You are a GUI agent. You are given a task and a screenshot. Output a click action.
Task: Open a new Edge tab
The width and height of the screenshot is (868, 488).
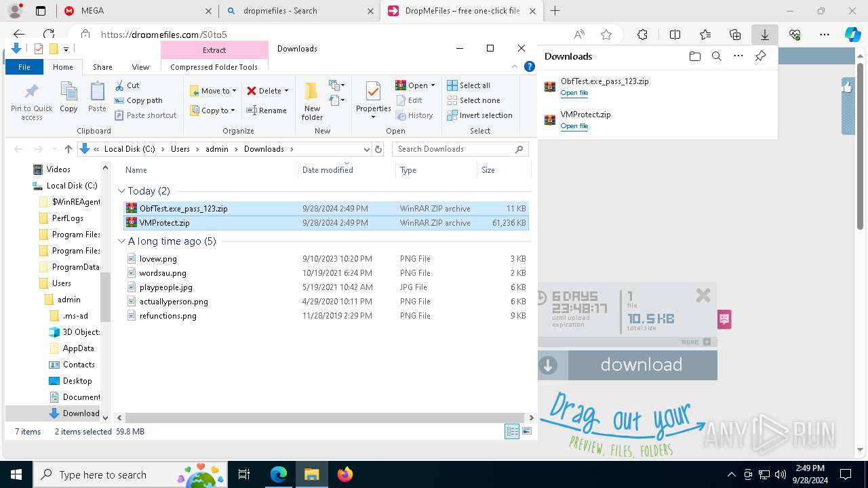tap(555, 11)
